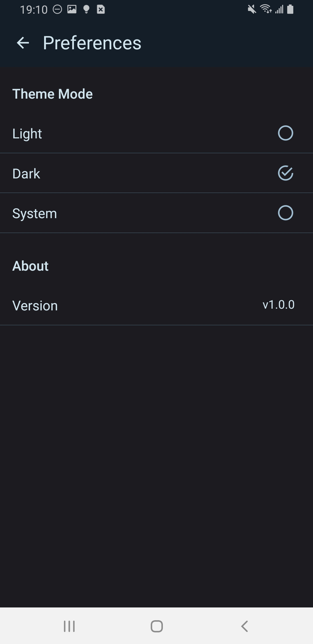Select the Light theme radio button
The image size is (313, 644).
(x=285, y=133)
